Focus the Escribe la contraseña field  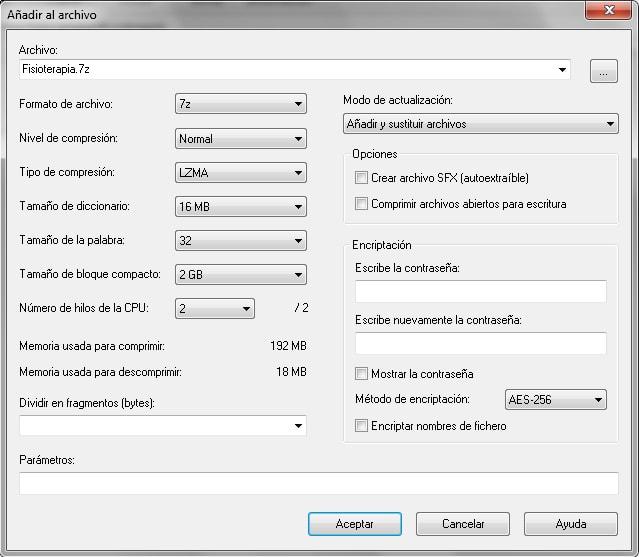click(x=480, y=291)
